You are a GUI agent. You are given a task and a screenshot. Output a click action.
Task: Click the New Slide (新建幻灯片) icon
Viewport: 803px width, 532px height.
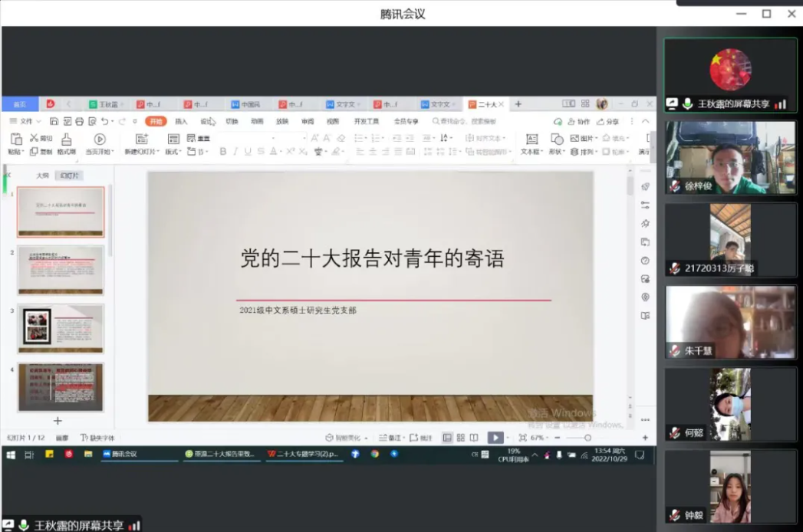click(141, 139)
